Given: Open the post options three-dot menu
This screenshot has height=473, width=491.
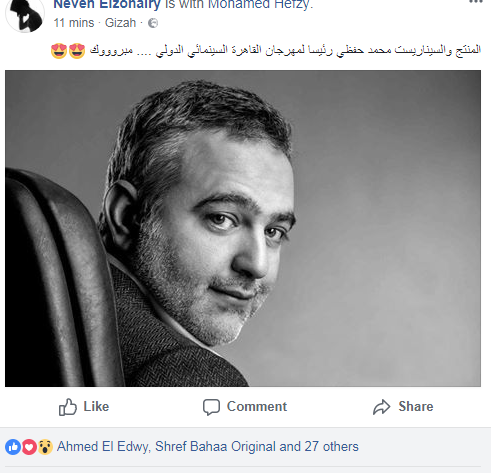Looking at the screenshot, I should tap(476, 2).
